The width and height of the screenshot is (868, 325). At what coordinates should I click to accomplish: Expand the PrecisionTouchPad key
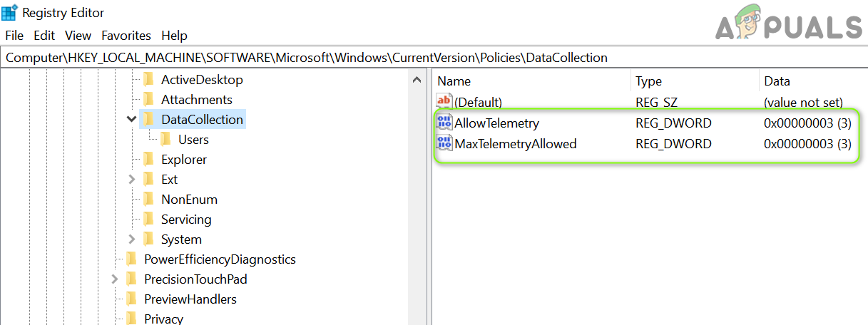click(x=114, y=279)
